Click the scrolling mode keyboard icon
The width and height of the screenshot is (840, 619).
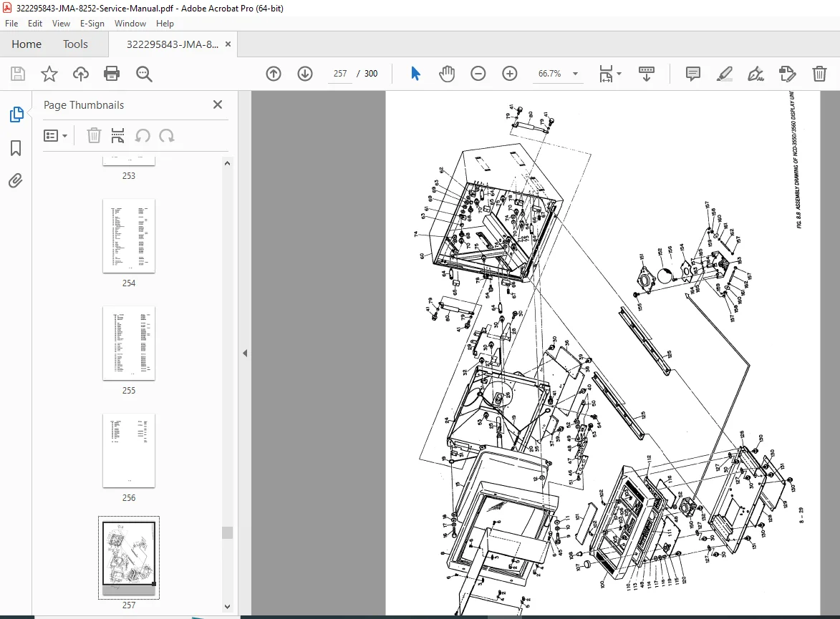pos(647,74)
